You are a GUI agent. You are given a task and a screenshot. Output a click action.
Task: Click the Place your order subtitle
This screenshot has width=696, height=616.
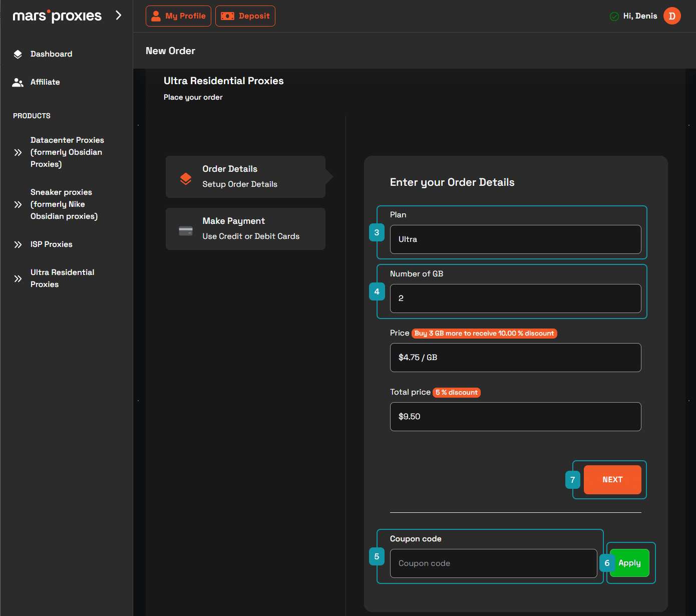pos(193,97)
